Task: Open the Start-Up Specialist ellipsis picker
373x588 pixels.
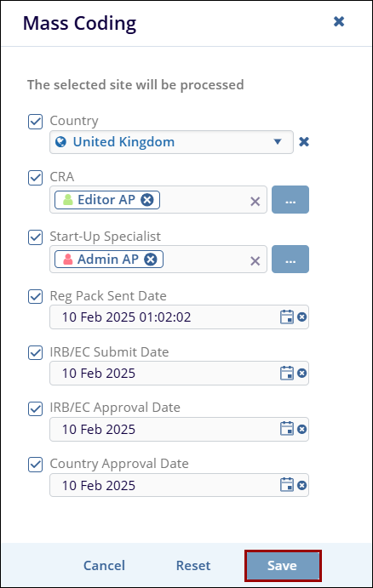Action: click(290, 260)
